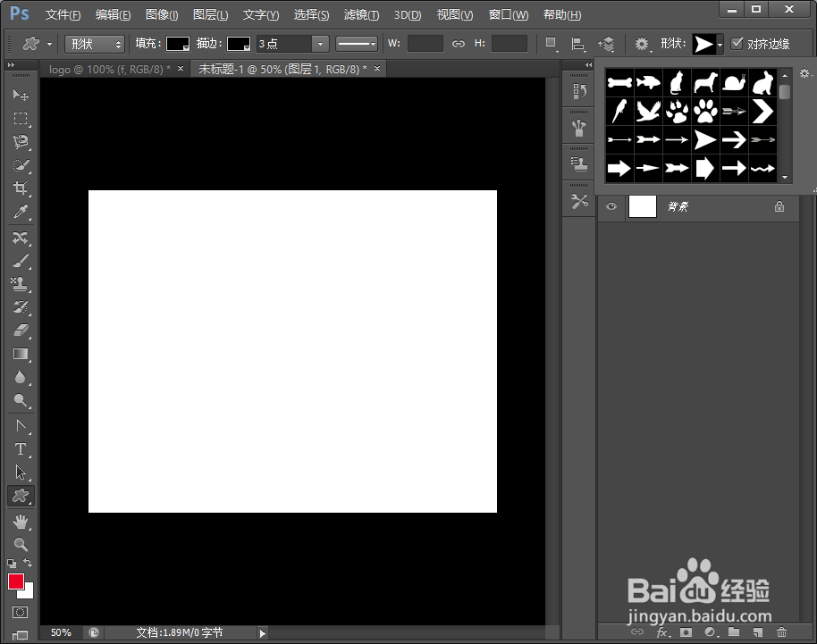Open the Filter menu
Viewport: 817px width, 644px height.
[361, 14]
